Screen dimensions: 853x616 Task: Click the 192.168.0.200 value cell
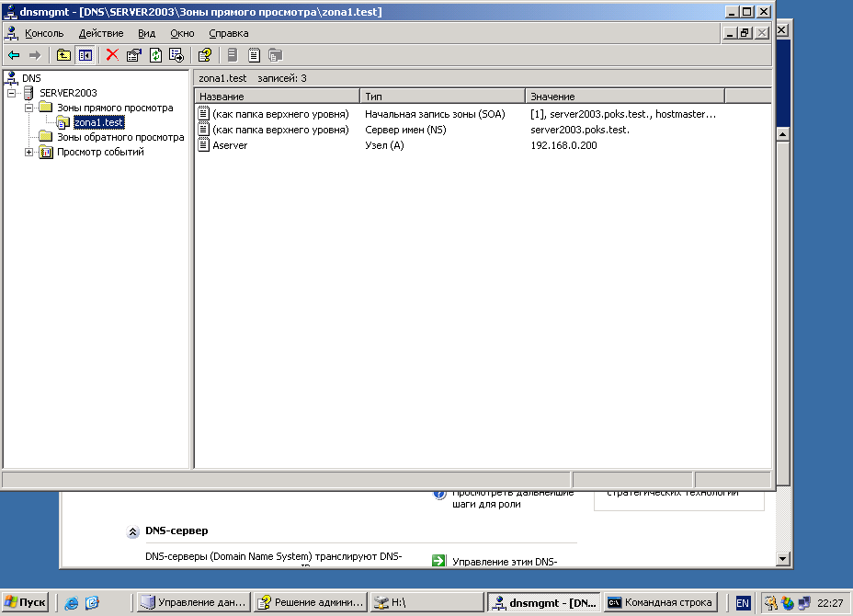coord(563,145)
